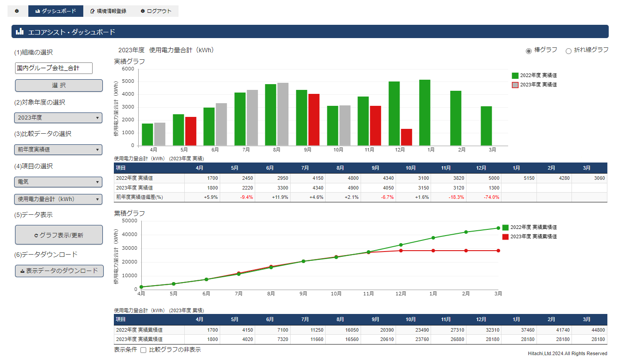Click the download icon on data download button
622x364 pixels.
tap(22, 271)
